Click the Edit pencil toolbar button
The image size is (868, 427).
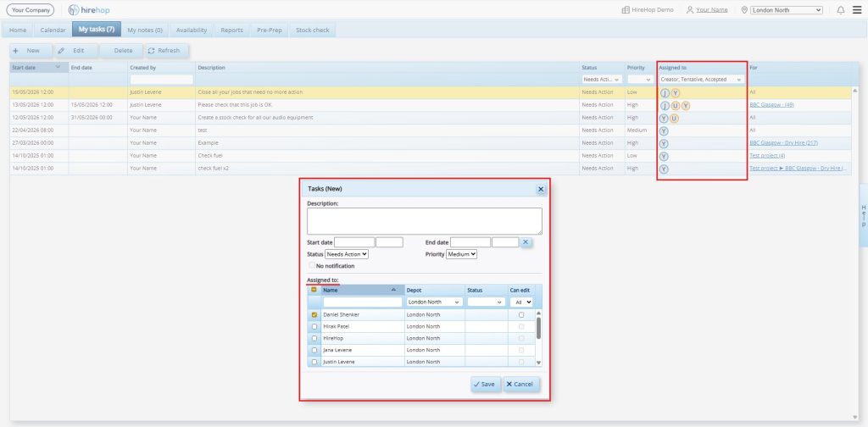[77, 50]
